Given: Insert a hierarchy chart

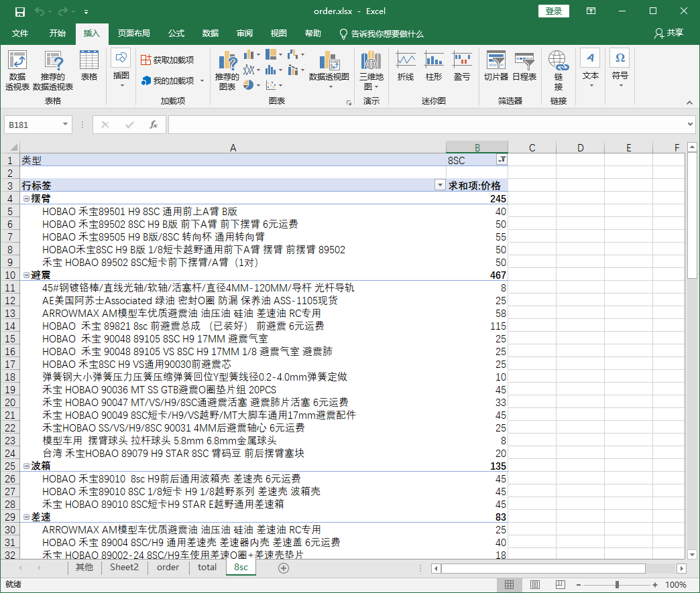Looking at the screenshot, I should (x=274, y=55).
